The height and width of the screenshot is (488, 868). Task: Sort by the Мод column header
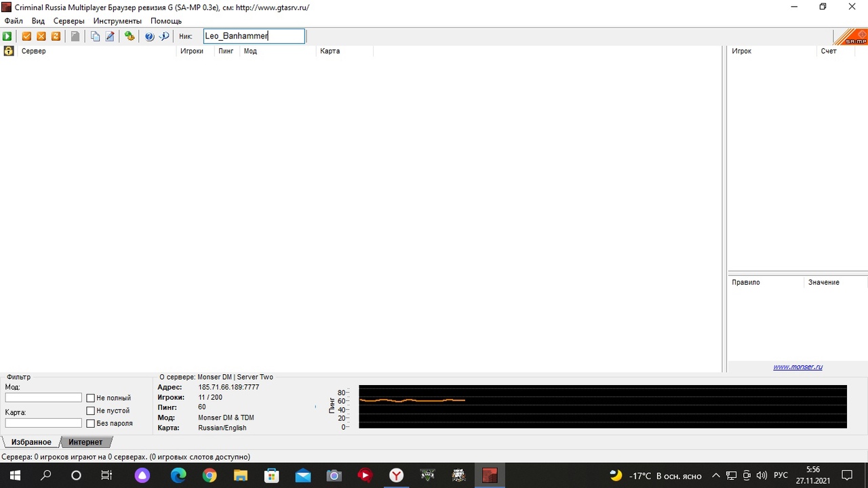pyautogui.click(x=277, y=51)
